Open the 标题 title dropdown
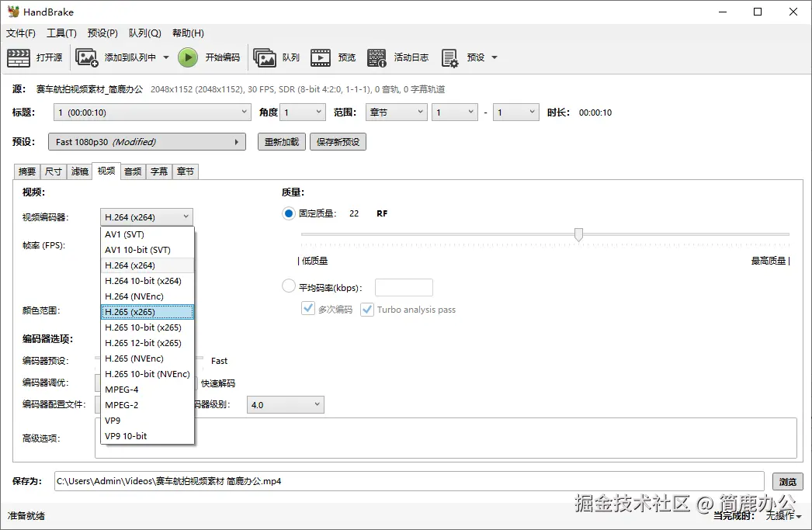The image size is (812, 530). (x=152, y=113)
